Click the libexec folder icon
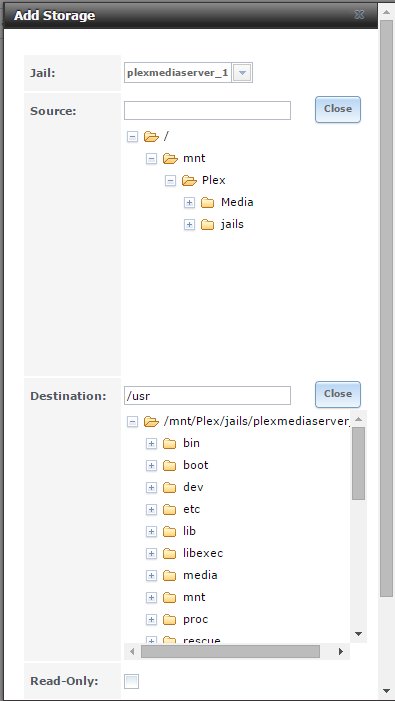This screenshot has width=395, height=701. tap(169, 553)
